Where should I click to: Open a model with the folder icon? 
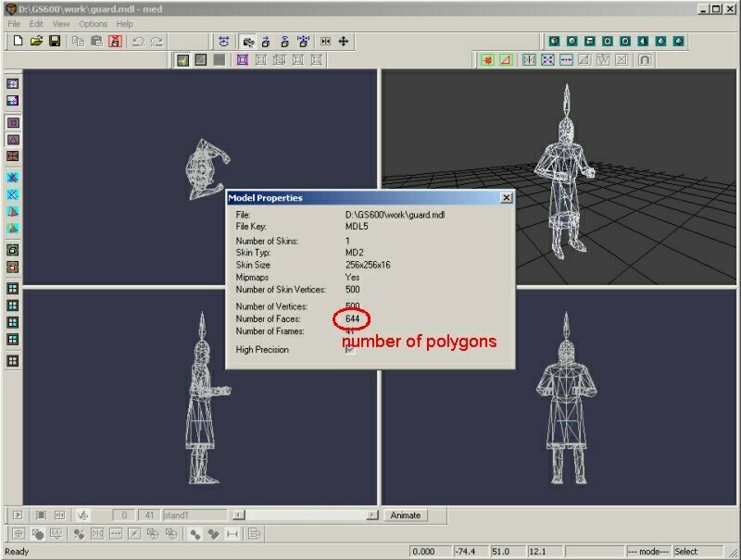(36, 41)
